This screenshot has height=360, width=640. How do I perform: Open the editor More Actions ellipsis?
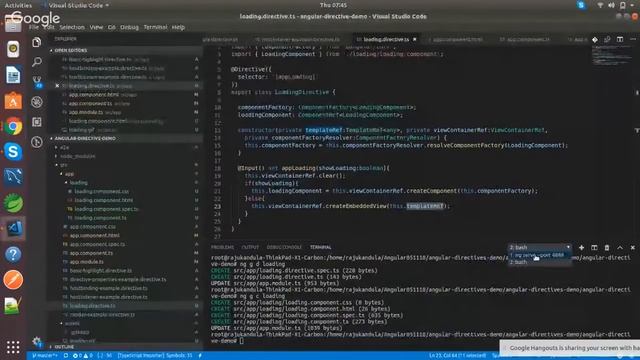[x=633, y=39]
